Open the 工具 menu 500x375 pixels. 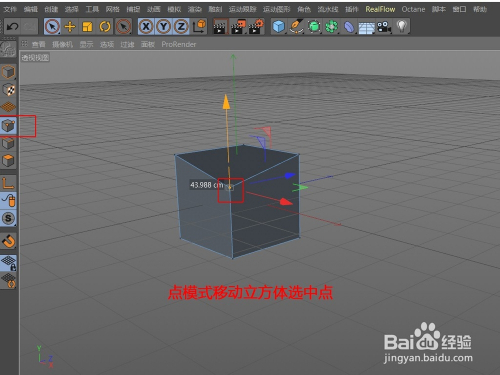coord(92,9)
